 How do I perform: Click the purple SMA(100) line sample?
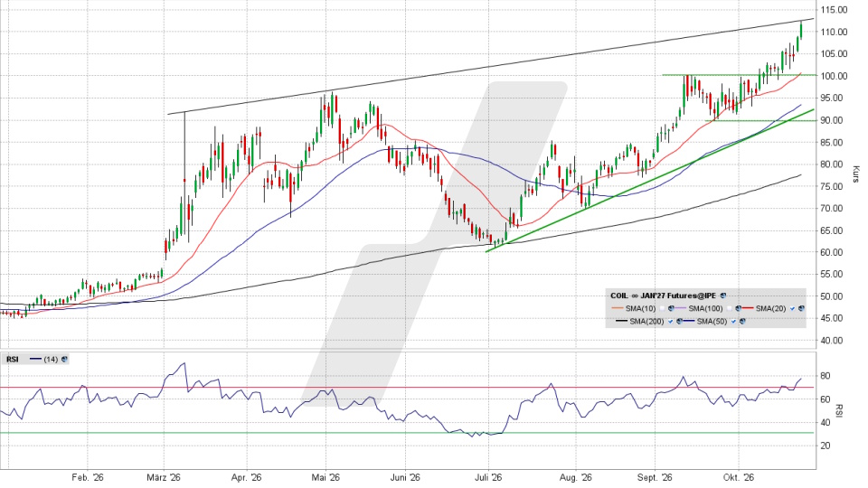680,308
